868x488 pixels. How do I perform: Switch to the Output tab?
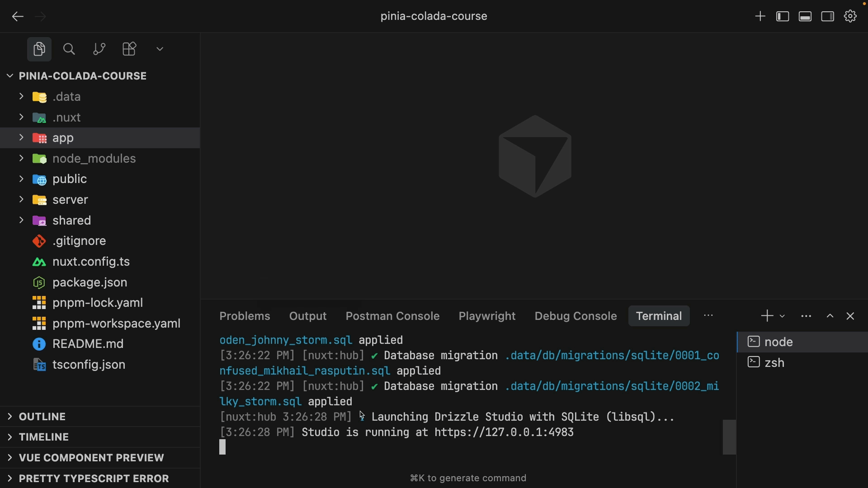(308, 316)
